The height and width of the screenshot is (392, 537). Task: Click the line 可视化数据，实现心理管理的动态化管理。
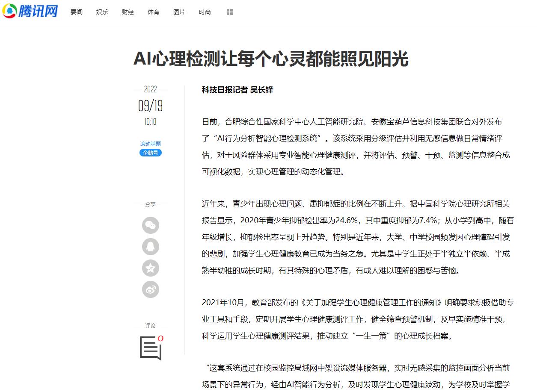273,172
